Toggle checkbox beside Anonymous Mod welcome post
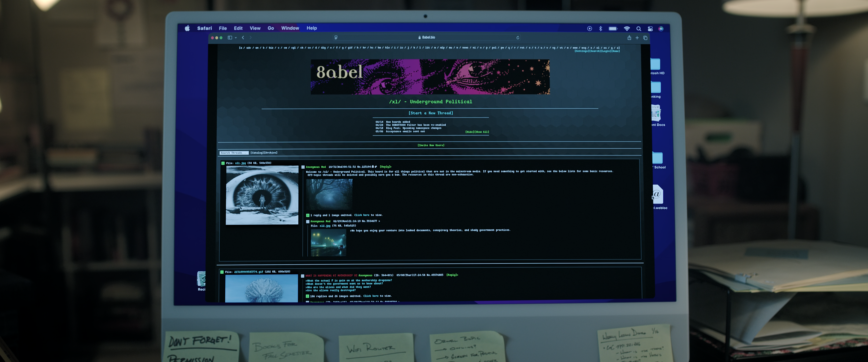Viewport: 868px width, 362px height. (x=303, y=167)
